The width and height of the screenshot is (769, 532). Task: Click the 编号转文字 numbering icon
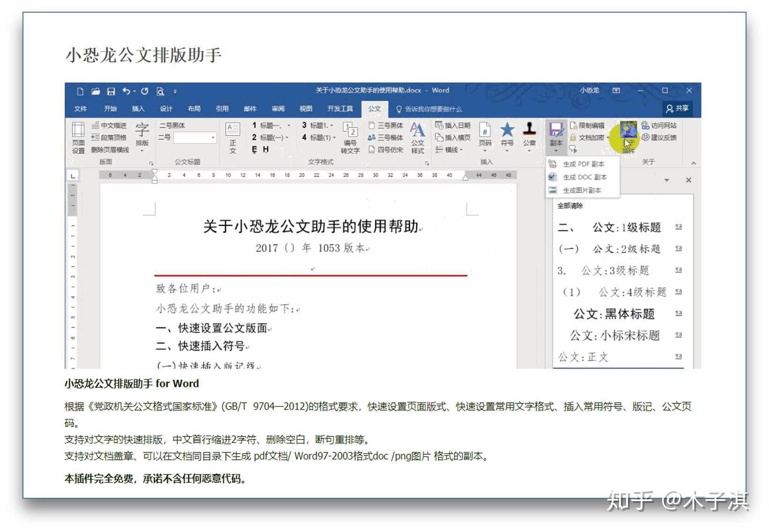coord(350,137)
